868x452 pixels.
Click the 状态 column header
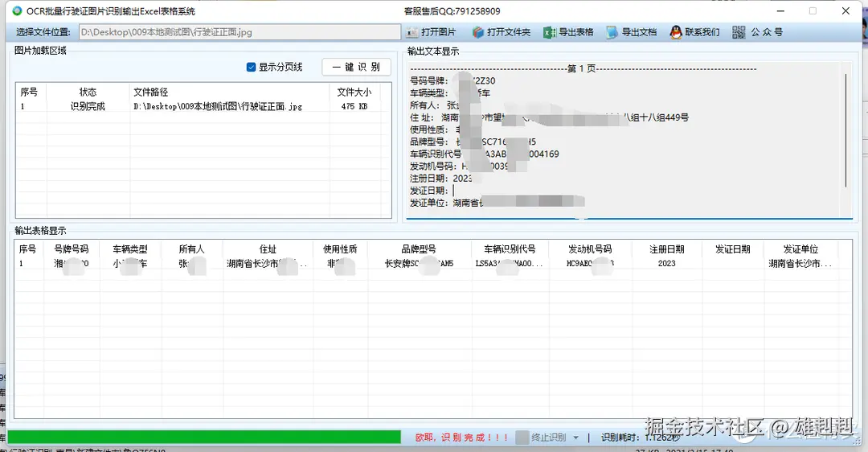(88, 92)
